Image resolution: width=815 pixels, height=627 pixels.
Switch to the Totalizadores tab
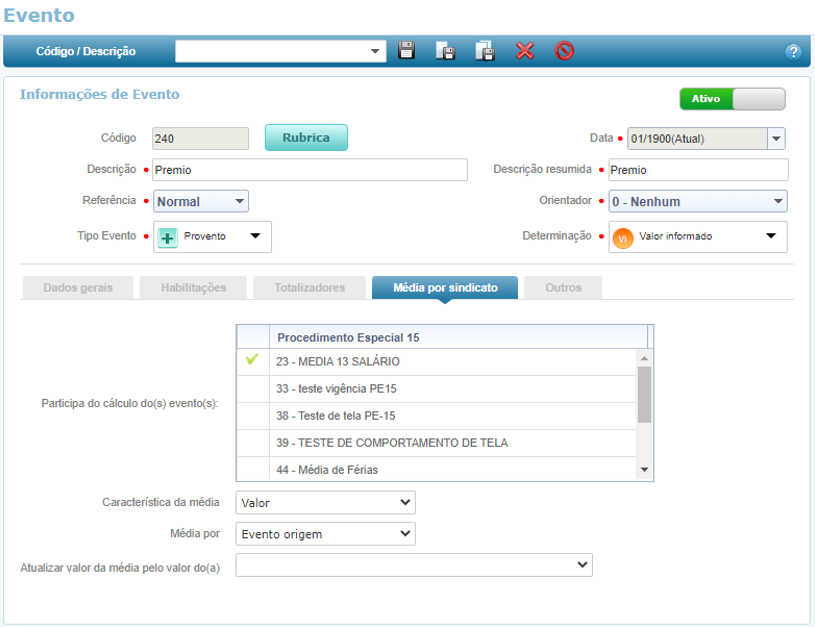click(310, 288)
